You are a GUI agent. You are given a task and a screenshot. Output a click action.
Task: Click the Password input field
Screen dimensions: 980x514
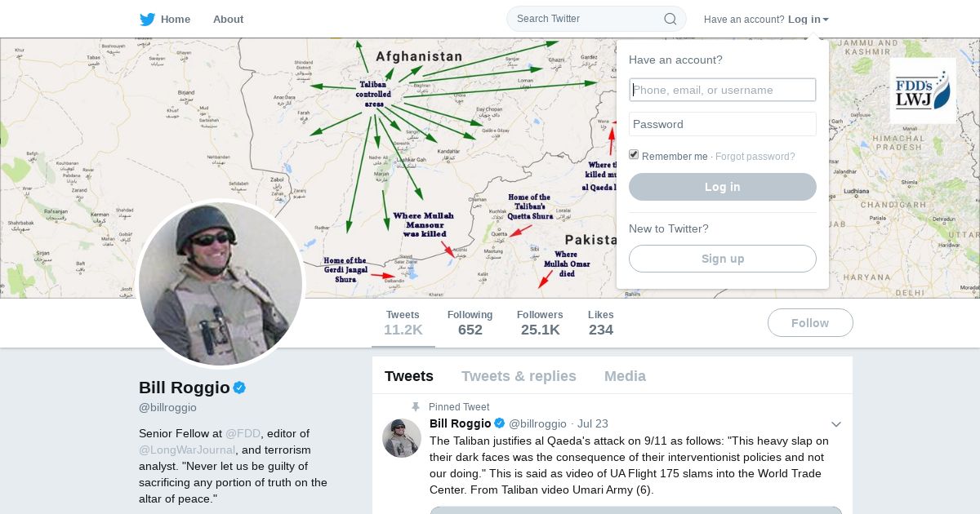click(722, 124)
